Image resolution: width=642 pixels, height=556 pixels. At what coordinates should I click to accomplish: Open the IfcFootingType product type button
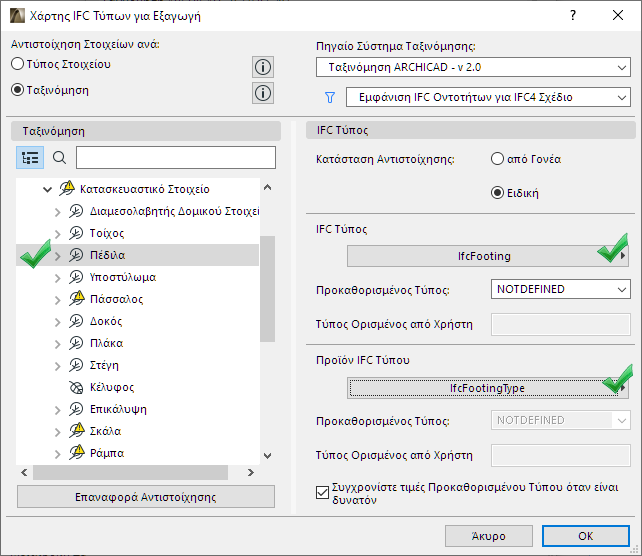pyautogui.click(x=488, y=388)
